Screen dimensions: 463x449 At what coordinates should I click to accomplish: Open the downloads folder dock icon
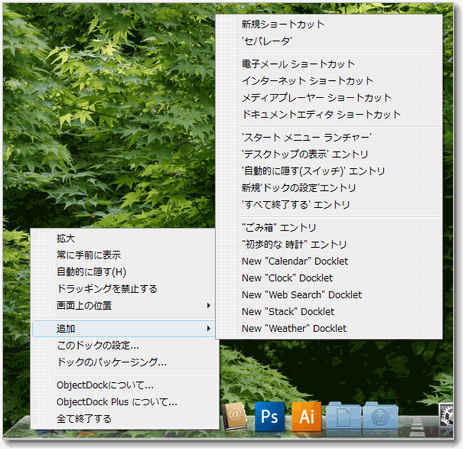click(x=380, y=417)
